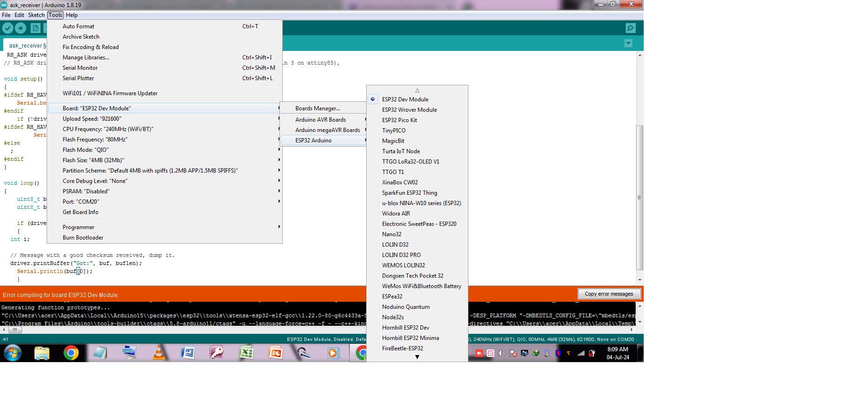Viewport: 868px width, 397px height.
Task: Choose Hornbill ESP32 Dev board
Action: 417,328
